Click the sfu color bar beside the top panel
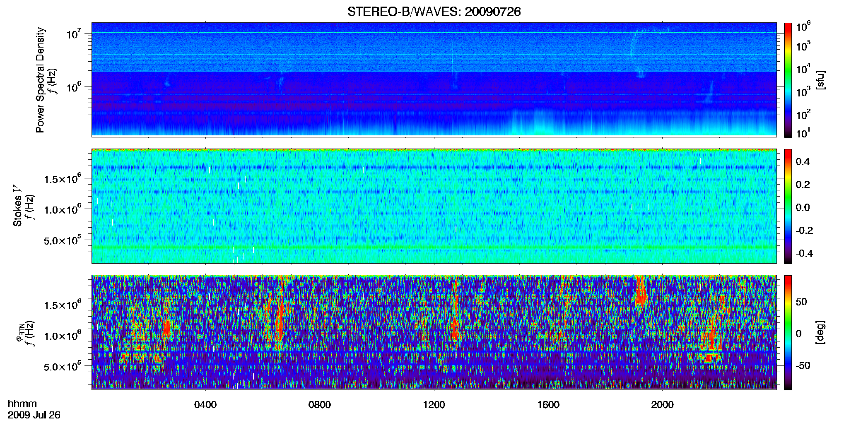The image size is (868, 447). pos(788,80)
